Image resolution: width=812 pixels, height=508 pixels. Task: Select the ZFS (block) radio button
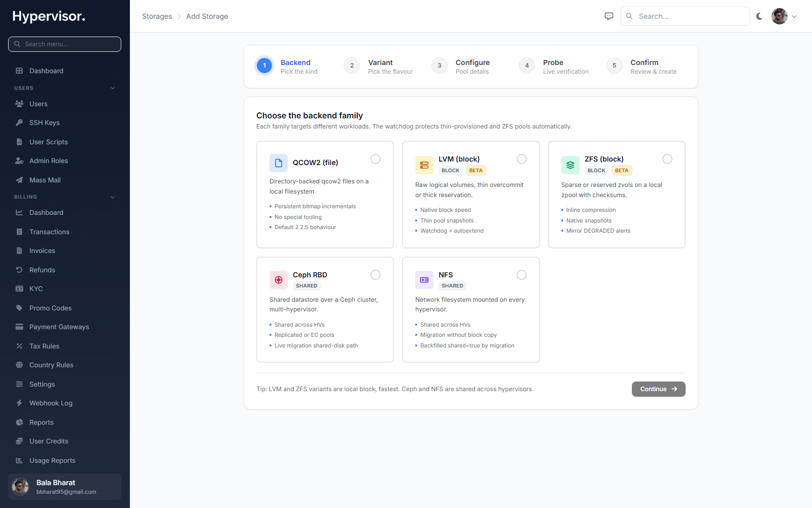click(667, 159)
